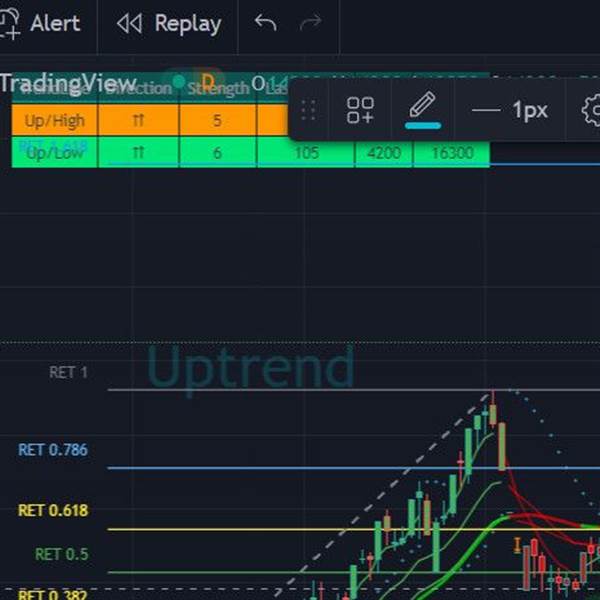
Task: Click the line color pencil icon
Action: (x=423, y=109)
